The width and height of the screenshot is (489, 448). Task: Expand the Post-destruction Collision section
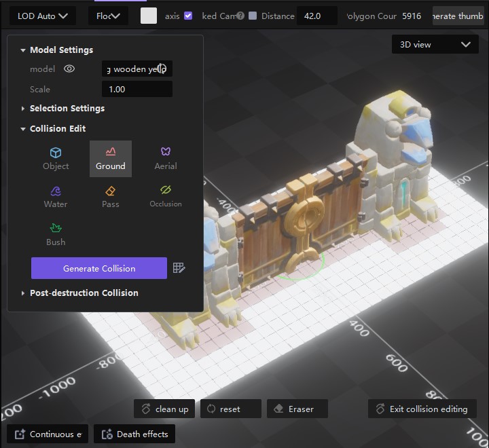point(23,293)
